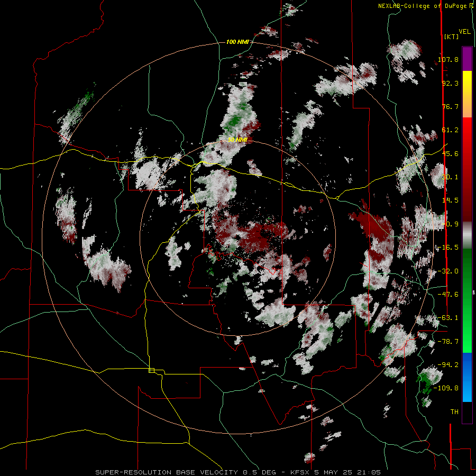The image size is (476, 476).
Task: Select the -16.5 legend value
Action: 448,248
